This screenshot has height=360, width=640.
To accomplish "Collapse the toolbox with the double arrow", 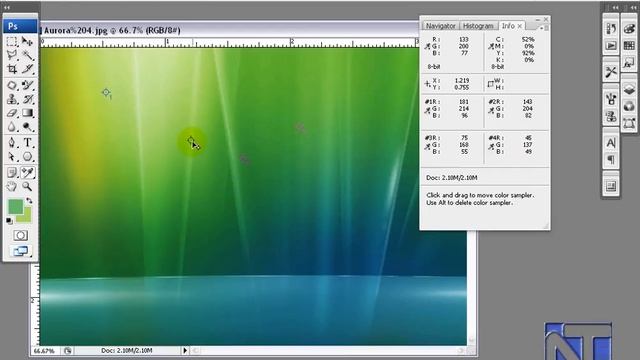I will pyautogui.click(x=7, y=7).
